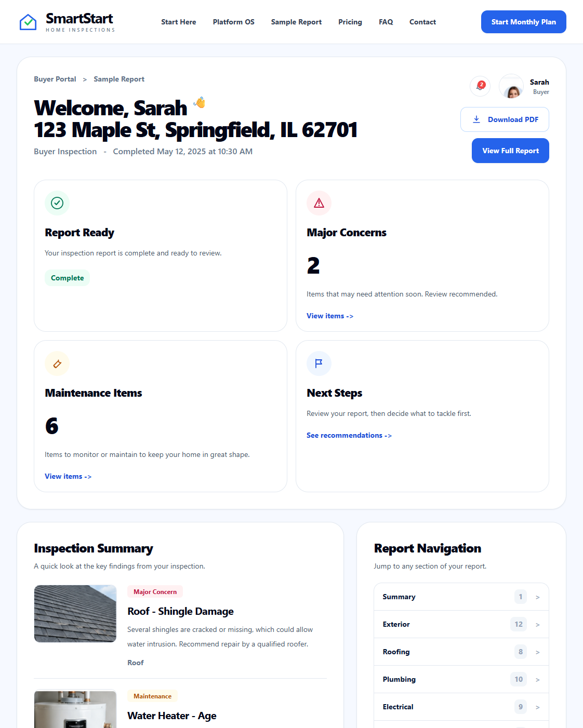Image resolution: width=583 pixels, height=728 pixels.
Task: Click the SmartStart house logo icon
Action: tap(28, 22)
